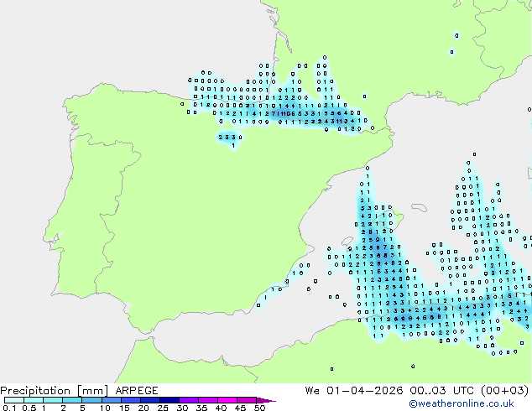Select the 30–35 mm purple legend swatch

pyautogui.click(x=188, y=400)
